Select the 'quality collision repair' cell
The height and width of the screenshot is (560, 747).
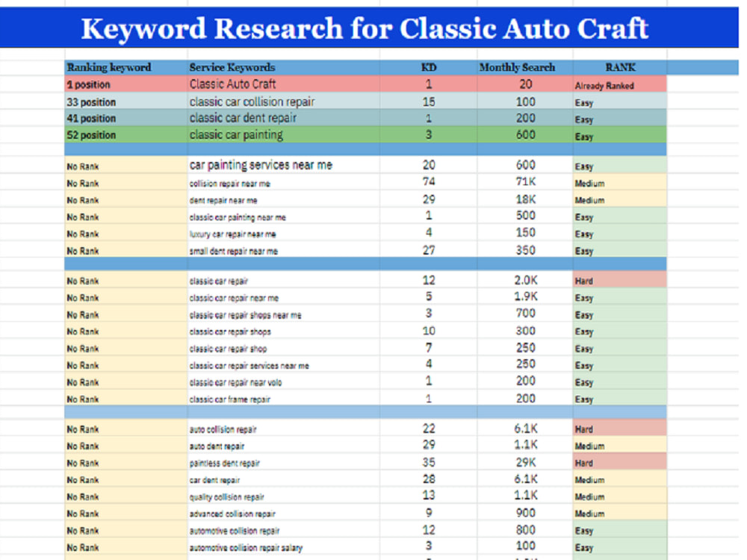284,497
